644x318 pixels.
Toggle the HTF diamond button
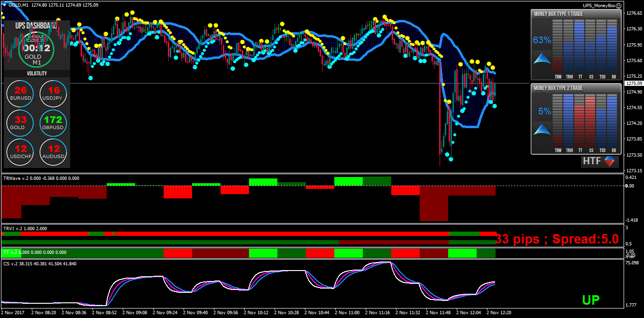click(612, 161)
